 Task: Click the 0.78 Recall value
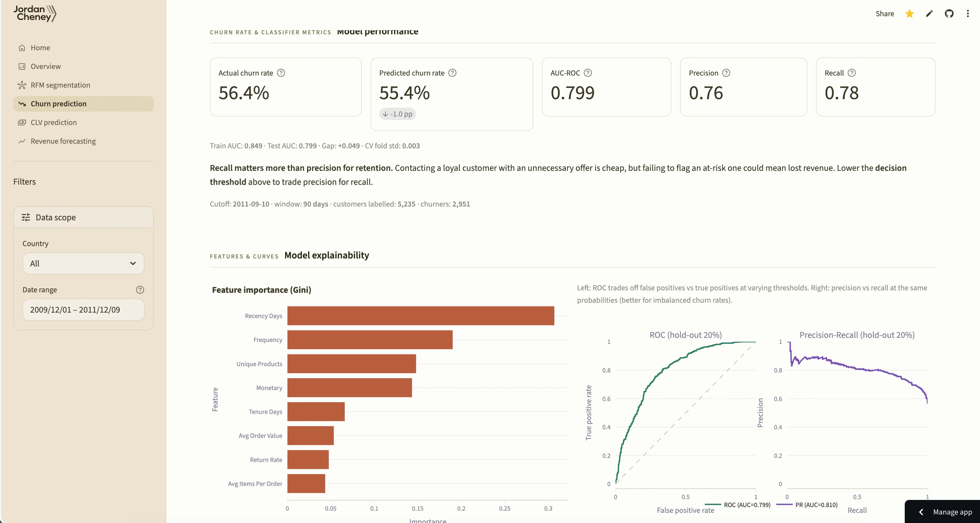[842, 93]
